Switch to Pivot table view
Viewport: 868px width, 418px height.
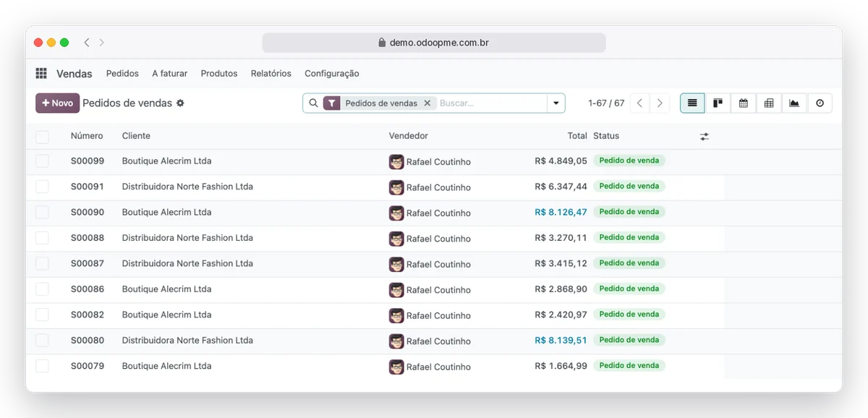(x=769, y=103)
